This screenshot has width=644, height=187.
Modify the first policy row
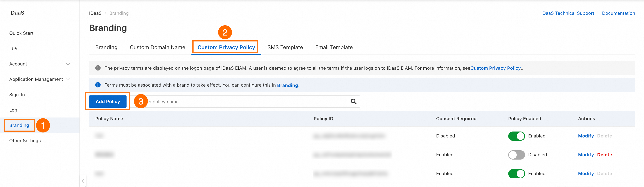click(x=586, y=136)
